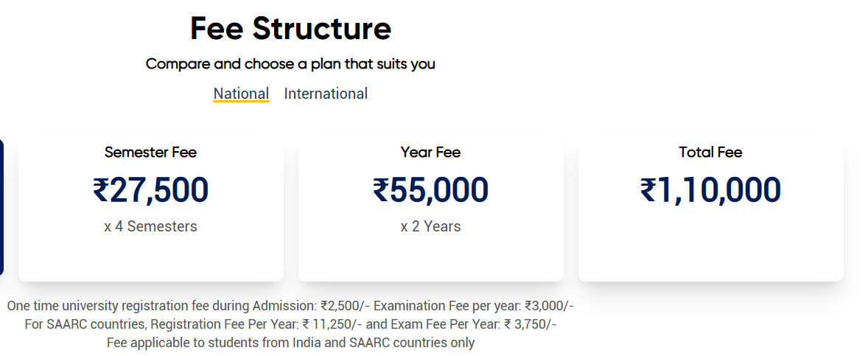Screen dimensions: 868x356
Task: Click the 'Fee applicable to students' disclaimer line
Action: pos(290,343)
